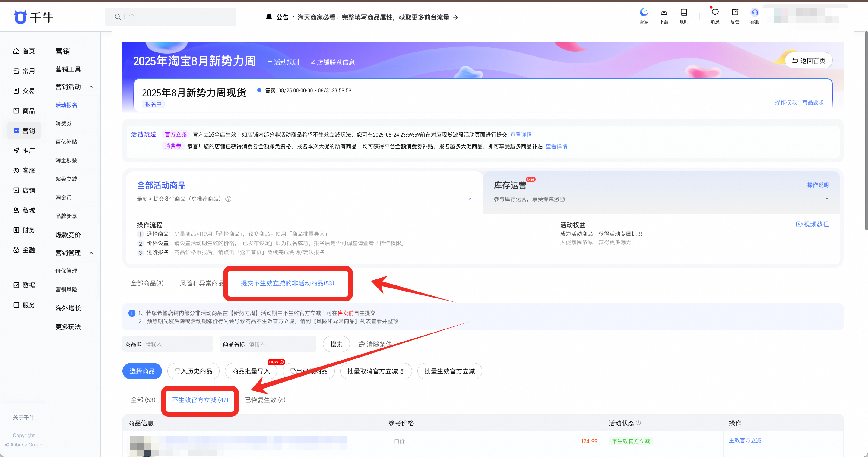Open the 管家 assistant icon
This screenshot has width=868, height=457.
click(x=644, y=13)
